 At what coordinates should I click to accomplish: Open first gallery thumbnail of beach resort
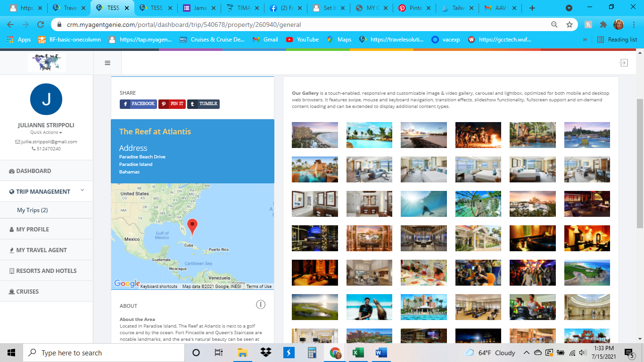(x=315, y=135)
